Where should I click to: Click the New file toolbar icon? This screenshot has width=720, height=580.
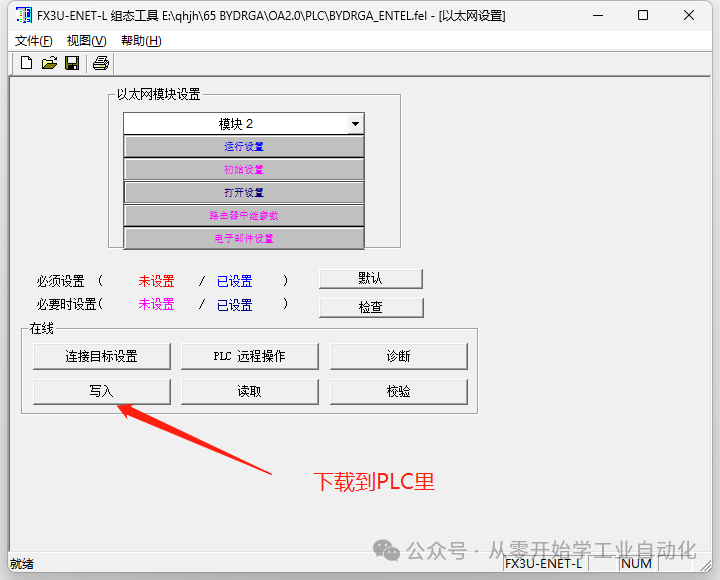coord(26,63)
